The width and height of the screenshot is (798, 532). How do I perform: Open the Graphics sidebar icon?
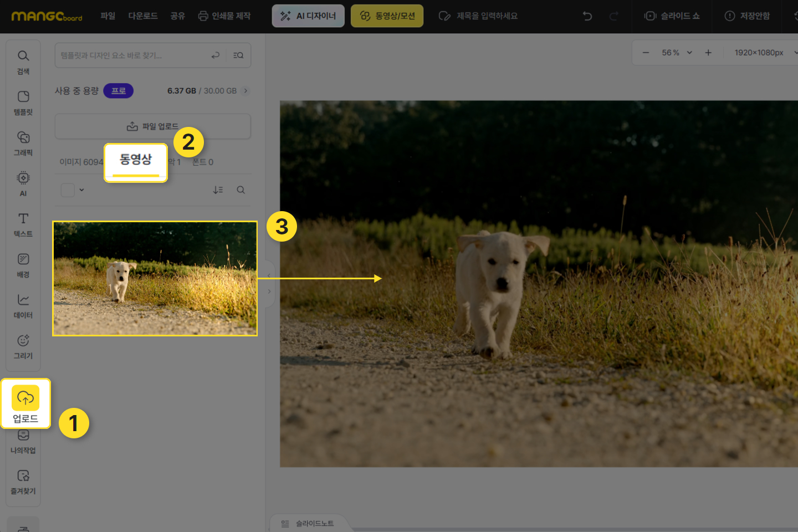click(x=23, y=143)
